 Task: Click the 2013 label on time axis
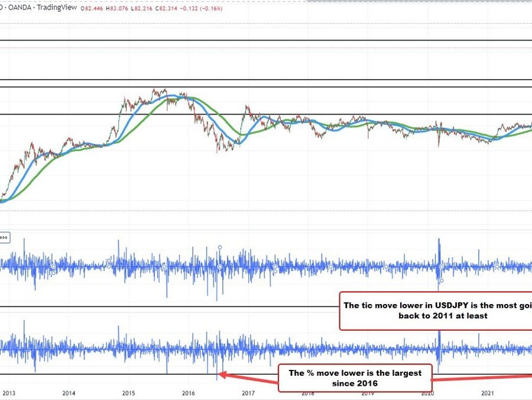coord(8,393)
